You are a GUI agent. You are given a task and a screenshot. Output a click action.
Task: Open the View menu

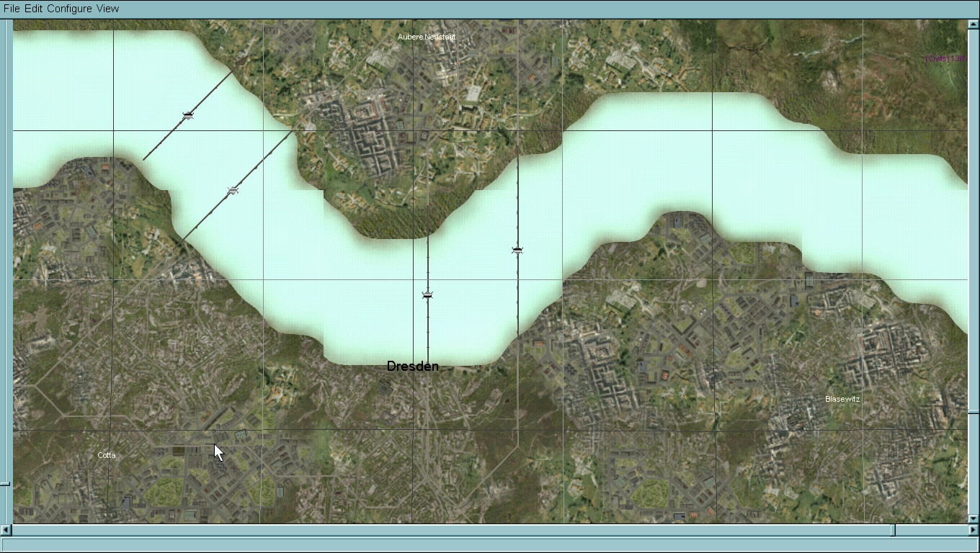[x=107, y=9]
